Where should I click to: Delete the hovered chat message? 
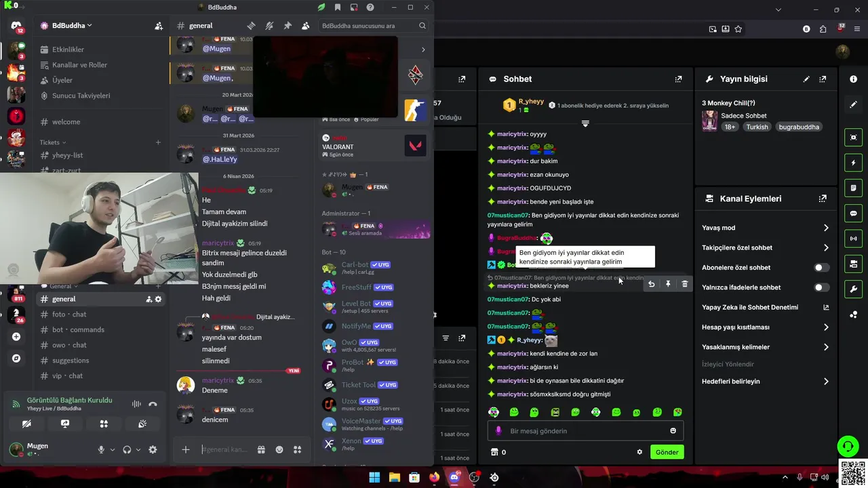pos(685,284)
